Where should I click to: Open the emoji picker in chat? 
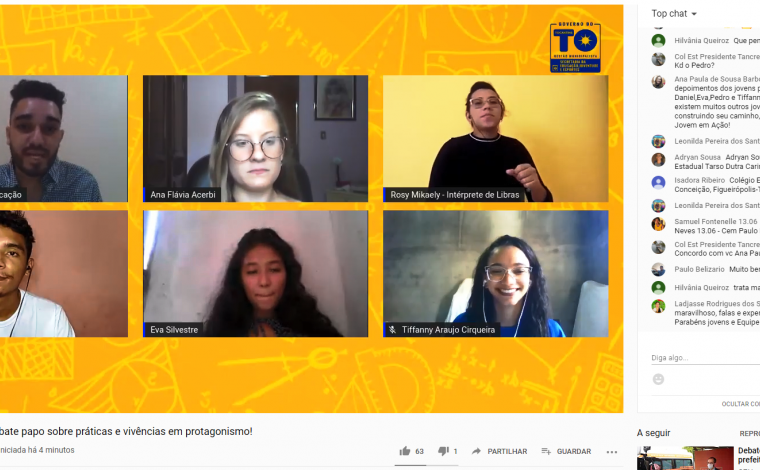pos(658,379)
